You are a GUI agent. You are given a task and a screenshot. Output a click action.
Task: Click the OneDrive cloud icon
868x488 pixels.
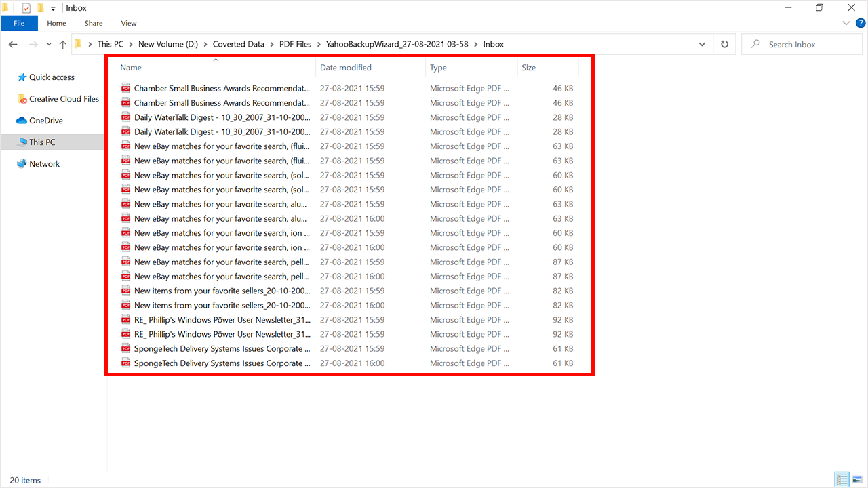pyautogui.click(x=22, y=121)
